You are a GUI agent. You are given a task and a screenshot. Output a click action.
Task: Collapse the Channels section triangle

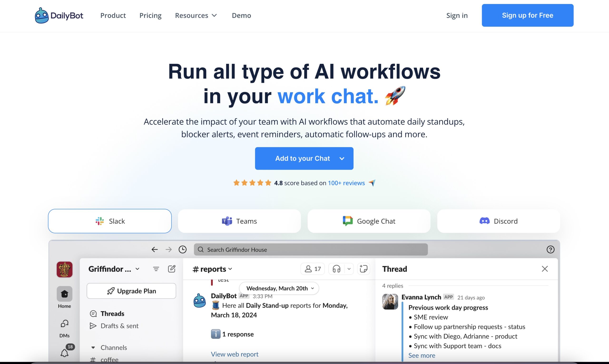pos(93,348)
